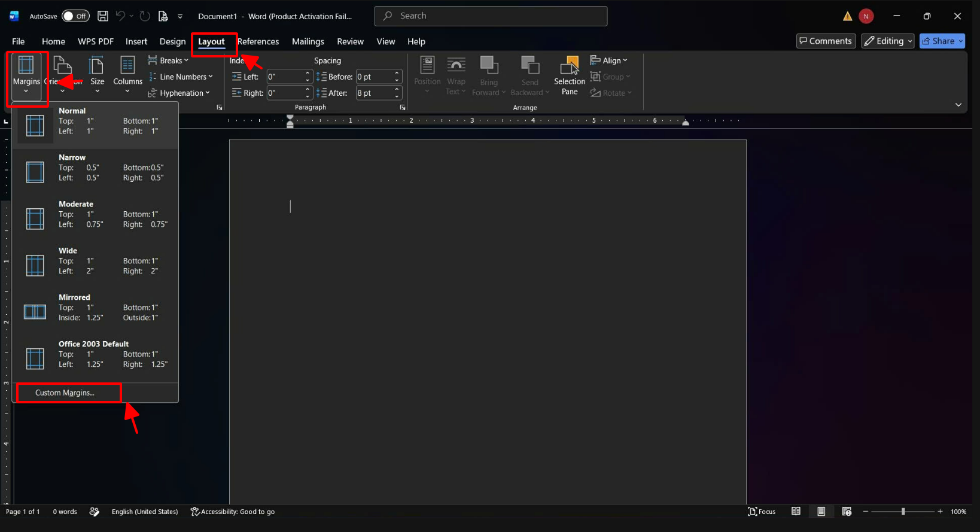Switch to Read Mode view icon

(x=796, y=512)
